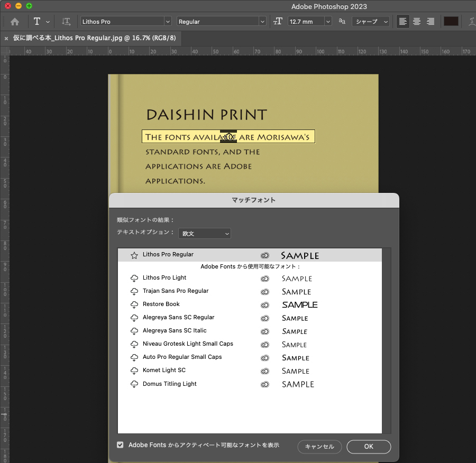Click the Creative Cloud icon for Restore Book
Image resolution: width=476 pixels, height=463 pixels.
(265, 305)
